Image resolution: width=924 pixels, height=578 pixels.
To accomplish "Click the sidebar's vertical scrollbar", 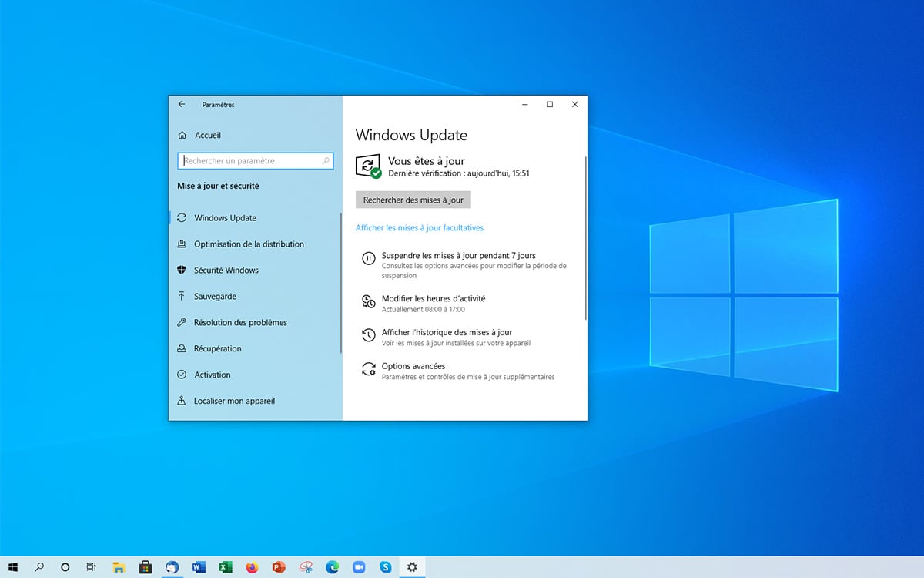I will 340,283.
